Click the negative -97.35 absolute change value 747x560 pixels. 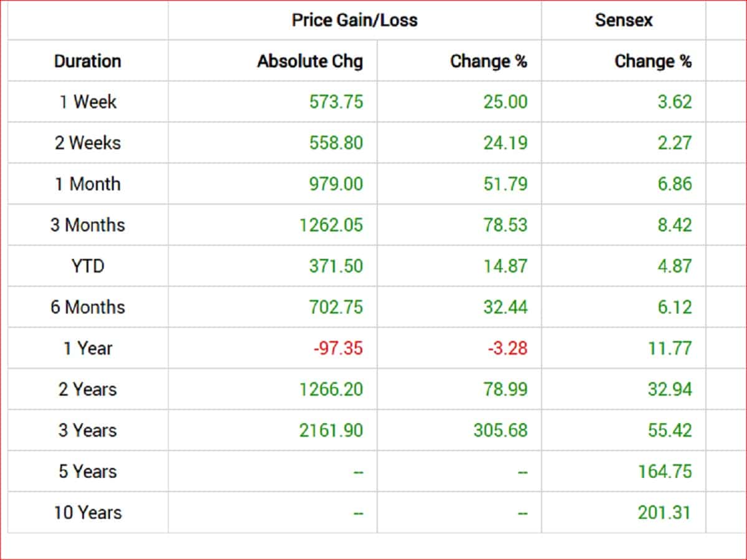(x=337, y=348)
